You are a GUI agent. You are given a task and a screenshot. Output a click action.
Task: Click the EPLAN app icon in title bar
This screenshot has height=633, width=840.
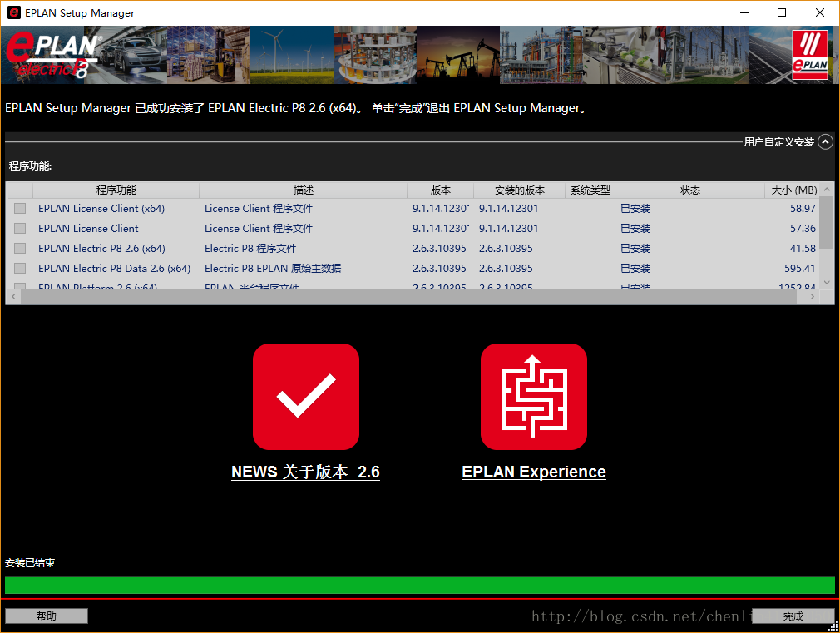tap(13, 12)
